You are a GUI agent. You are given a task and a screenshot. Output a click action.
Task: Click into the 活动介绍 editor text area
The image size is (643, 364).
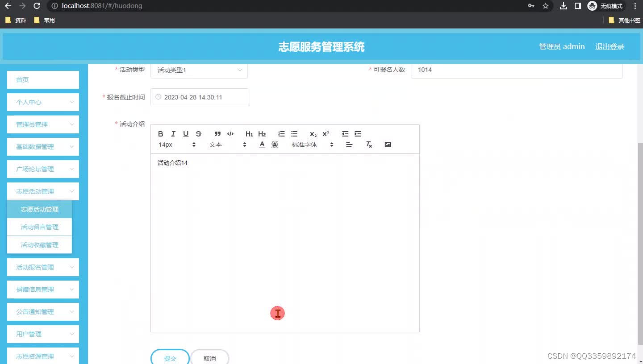tap(285, 243)
